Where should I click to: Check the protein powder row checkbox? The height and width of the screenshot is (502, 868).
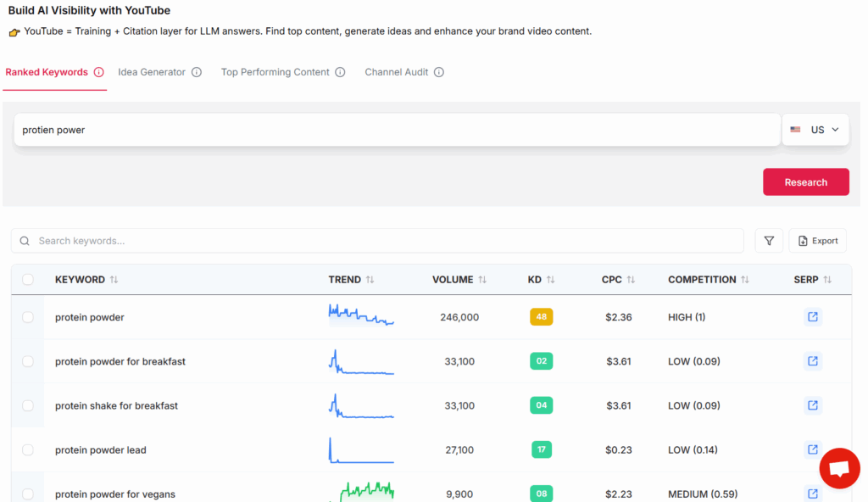(27, 316)
